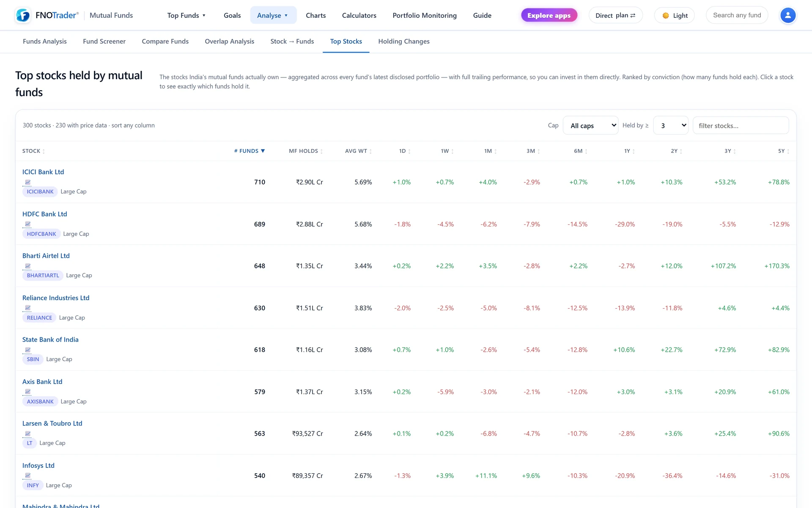Expand the Top Funds menu

187,15
